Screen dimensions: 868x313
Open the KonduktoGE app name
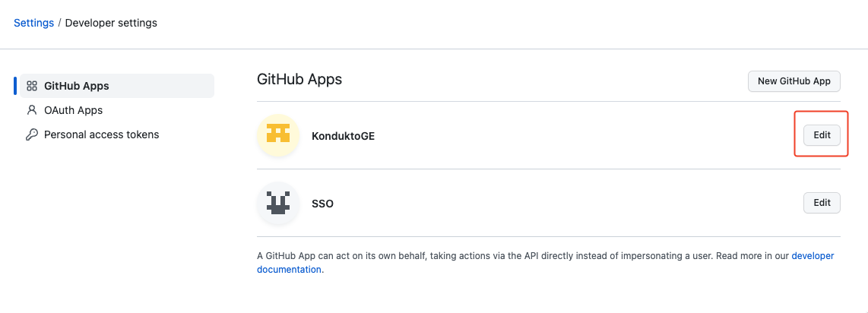[x=344, y=136]
